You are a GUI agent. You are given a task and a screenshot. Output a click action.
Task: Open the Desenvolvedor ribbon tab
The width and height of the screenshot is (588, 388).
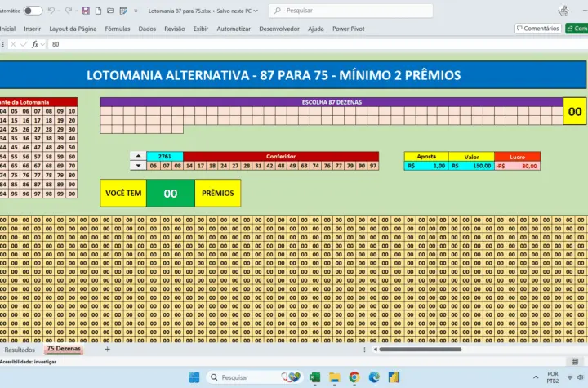click(279, 29)
